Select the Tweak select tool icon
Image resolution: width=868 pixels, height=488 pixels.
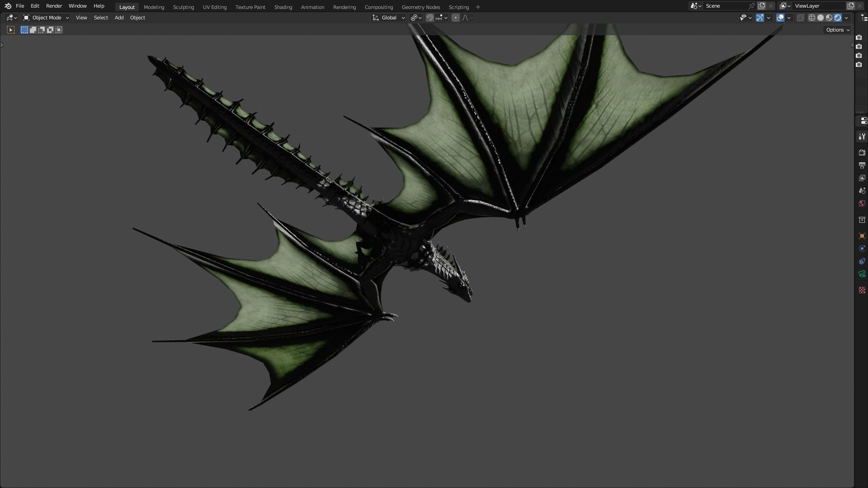pyautogui.click(x=11, y=30)
